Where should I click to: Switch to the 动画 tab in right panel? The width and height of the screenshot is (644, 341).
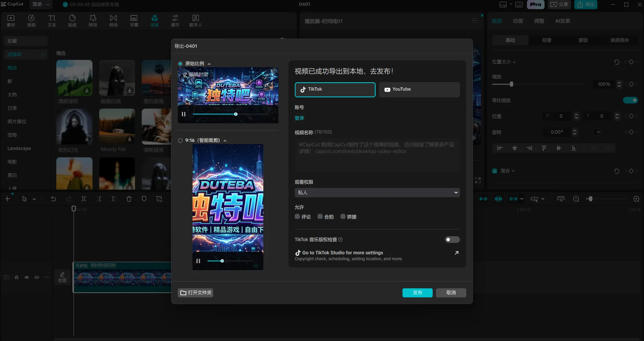click(x=518, y=21)
